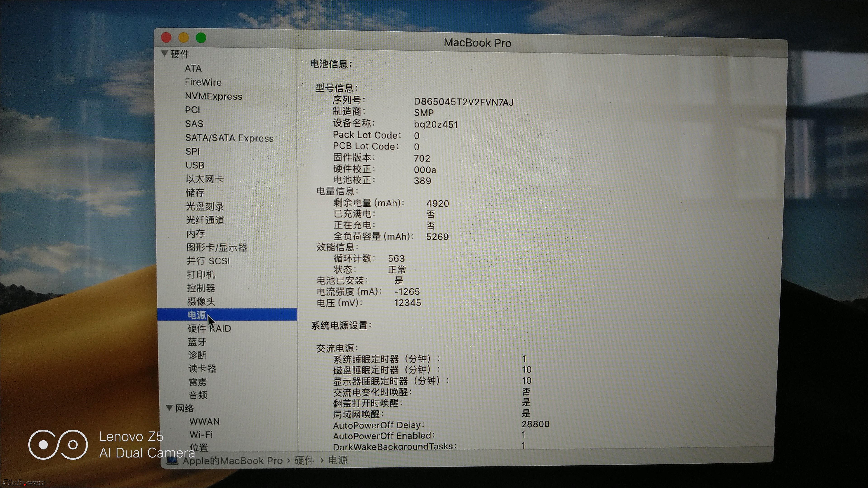Collapse the 硬件 hardware section triangle
This screenshot has width=868, height=488.
coord(164,54)
